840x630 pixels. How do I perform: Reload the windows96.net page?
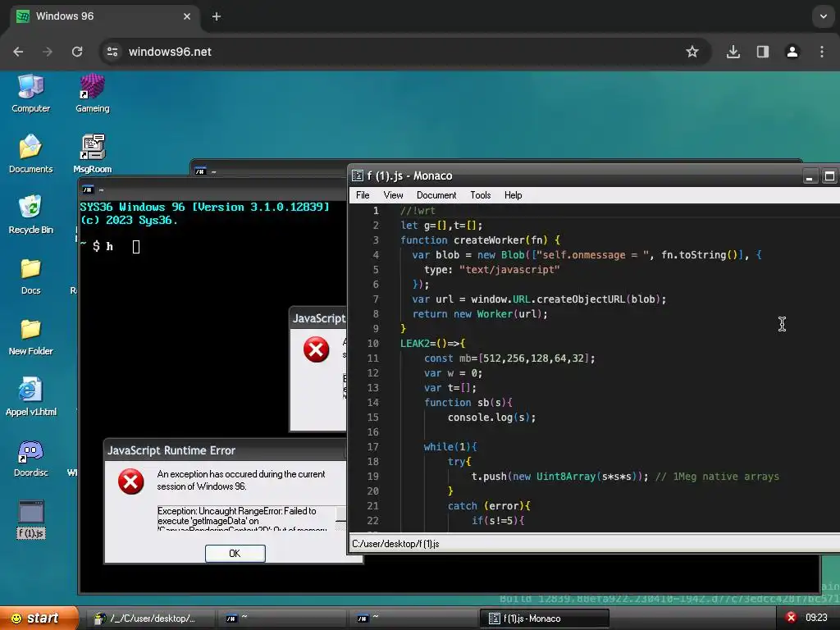tap(77, 52)
